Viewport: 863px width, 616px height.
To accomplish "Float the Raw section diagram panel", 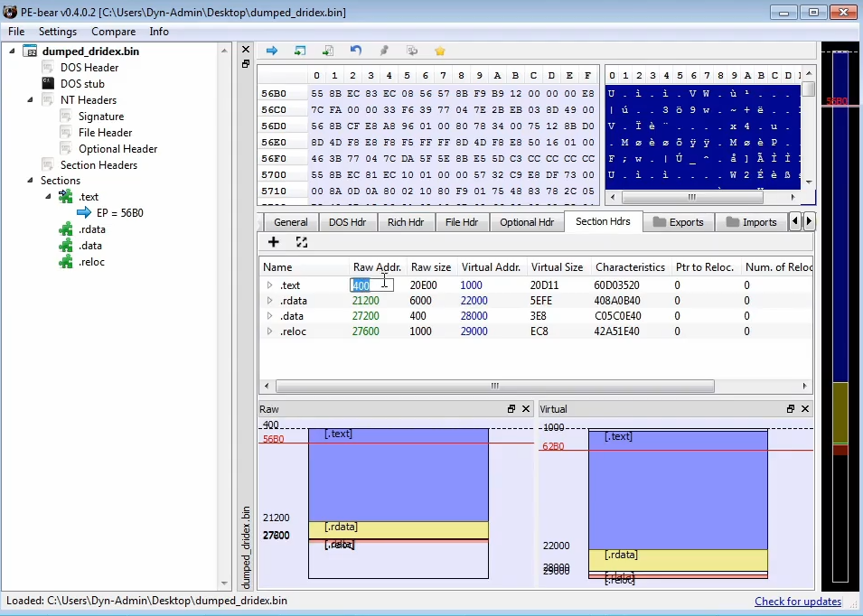I will pos(512,409).
